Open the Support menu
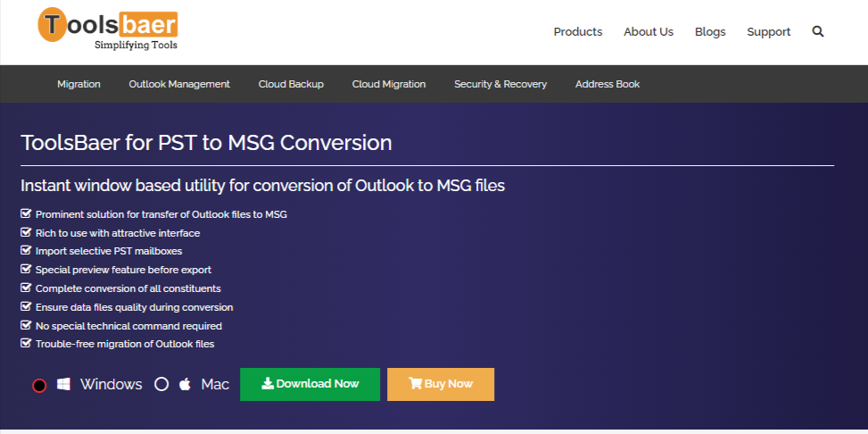The height and width of the screenshot is (434, 868). pyautogui.click(x=768, y=32)
